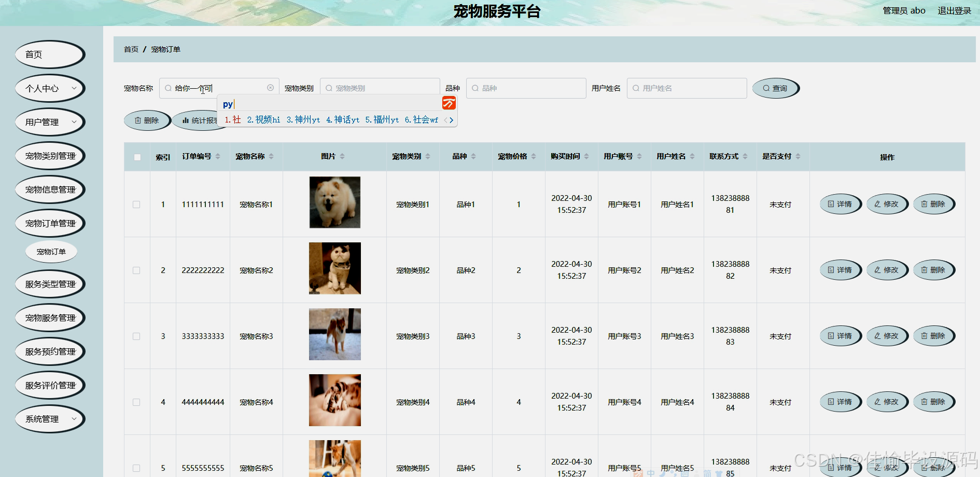
Task: Sort by 宠物类别 column arrows
Action: (x=428, y=156)
